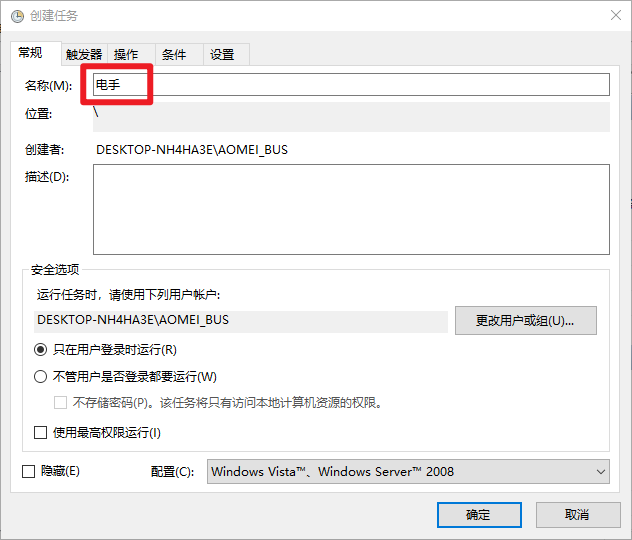
Task: Click the 描述 text area
Action: (351, 210)
